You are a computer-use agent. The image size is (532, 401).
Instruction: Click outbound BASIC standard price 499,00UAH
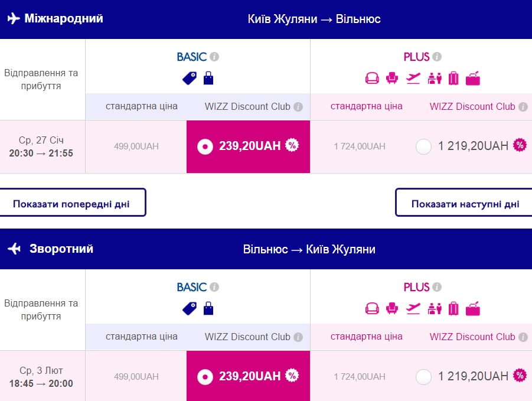click(x=136, y=146)
